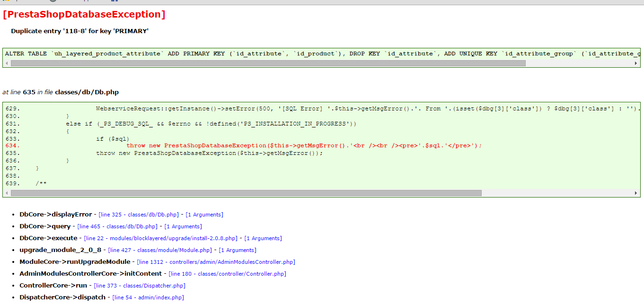Open the install-2.0.8.php line 22 link
The image size is (644, 306).
[x=161, y=238]
